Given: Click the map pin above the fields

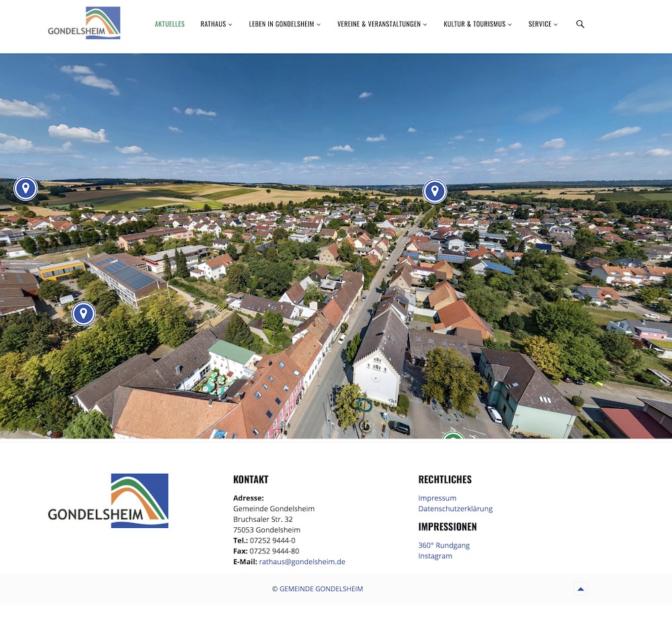Looking at the screenshot, I should tap(26, 189).
